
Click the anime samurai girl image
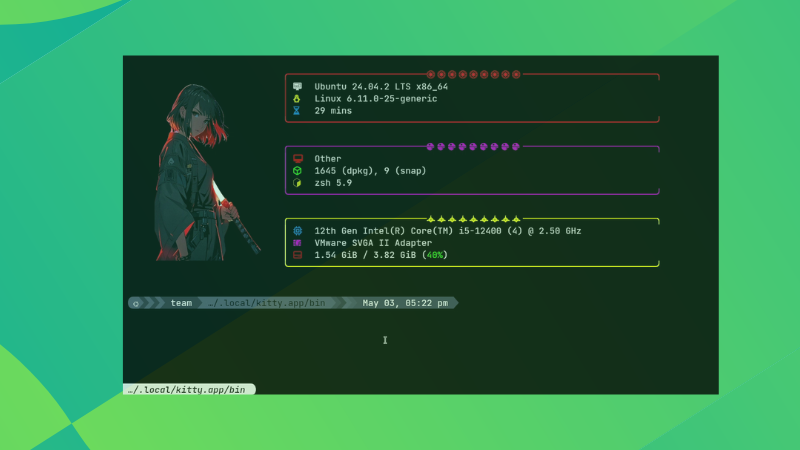pos(205,175)
